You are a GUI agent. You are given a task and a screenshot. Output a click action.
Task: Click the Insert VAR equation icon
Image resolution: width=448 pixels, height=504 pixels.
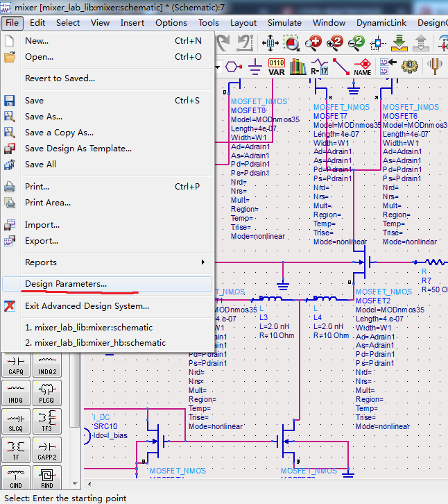point(277,67)
